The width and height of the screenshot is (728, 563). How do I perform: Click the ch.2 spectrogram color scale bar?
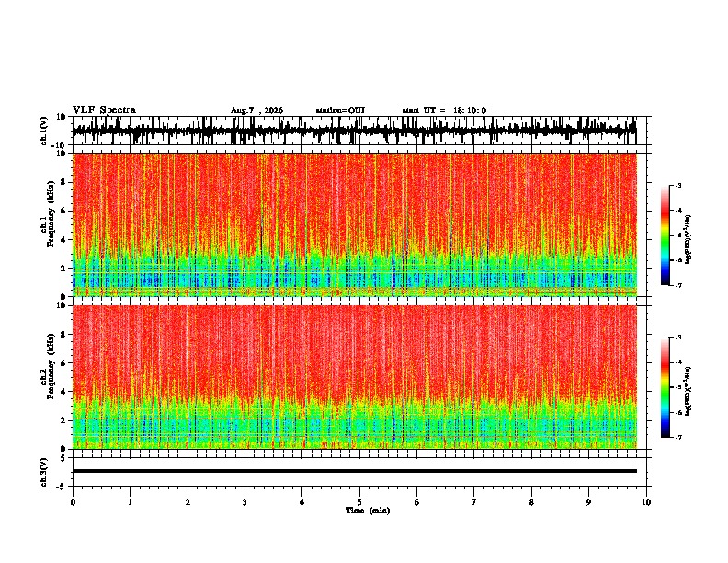point(665,387)
